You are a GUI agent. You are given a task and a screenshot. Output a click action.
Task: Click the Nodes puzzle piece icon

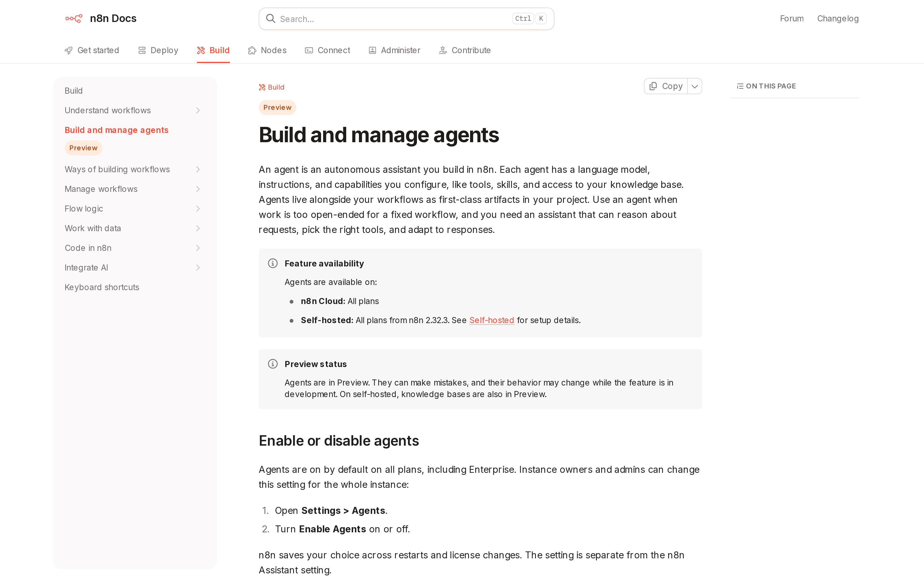252,51
